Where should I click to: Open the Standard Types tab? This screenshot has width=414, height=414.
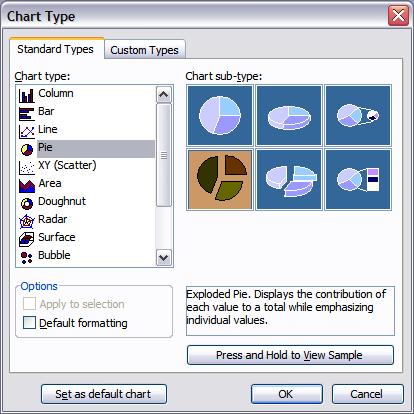pyautogui.click(x=56, y=49)
